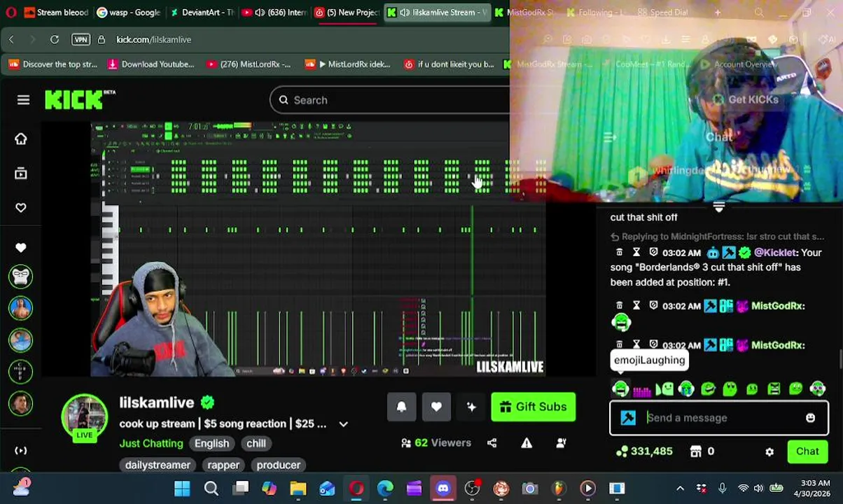Click the English language tag
Image resolution: width=843 pixels, height=504 pixels.
pyautogui.click(x=211, y=443)
